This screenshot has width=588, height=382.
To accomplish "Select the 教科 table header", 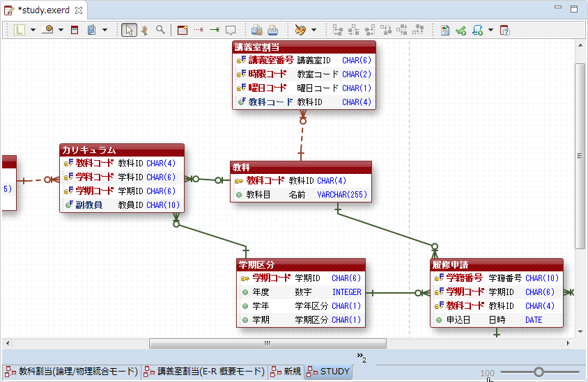I will (301, 168).
